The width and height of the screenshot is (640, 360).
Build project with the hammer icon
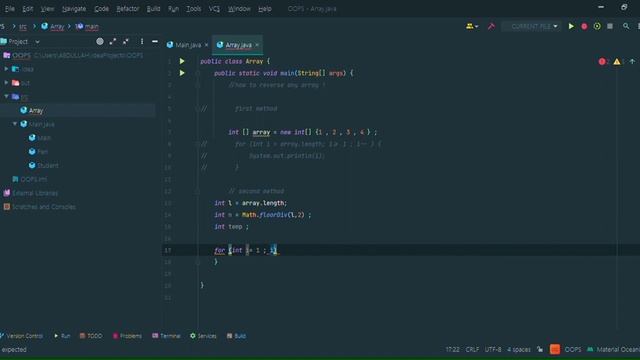[x=491, y=26]
